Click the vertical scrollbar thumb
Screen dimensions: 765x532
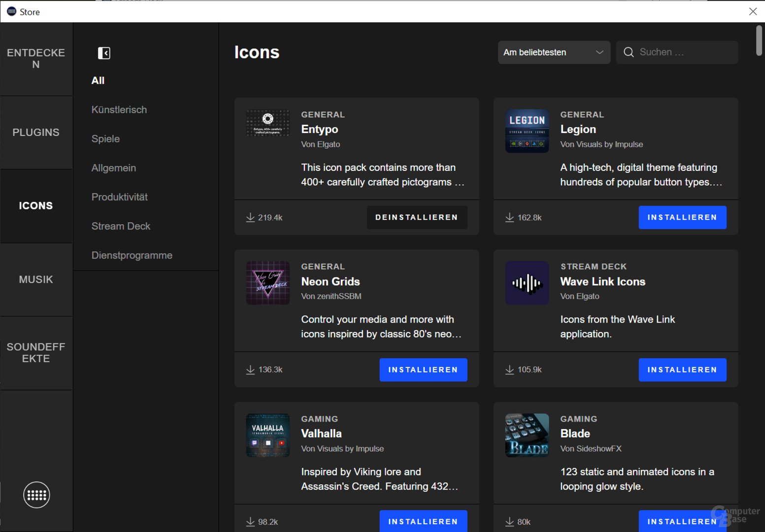click(759, 41)
